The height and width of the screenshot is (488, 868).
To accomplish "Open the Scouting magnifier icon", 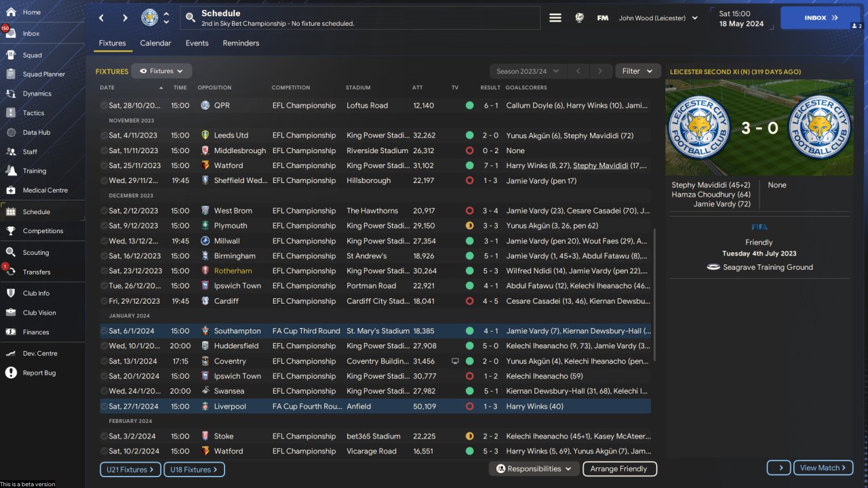I will coord(11,252).
